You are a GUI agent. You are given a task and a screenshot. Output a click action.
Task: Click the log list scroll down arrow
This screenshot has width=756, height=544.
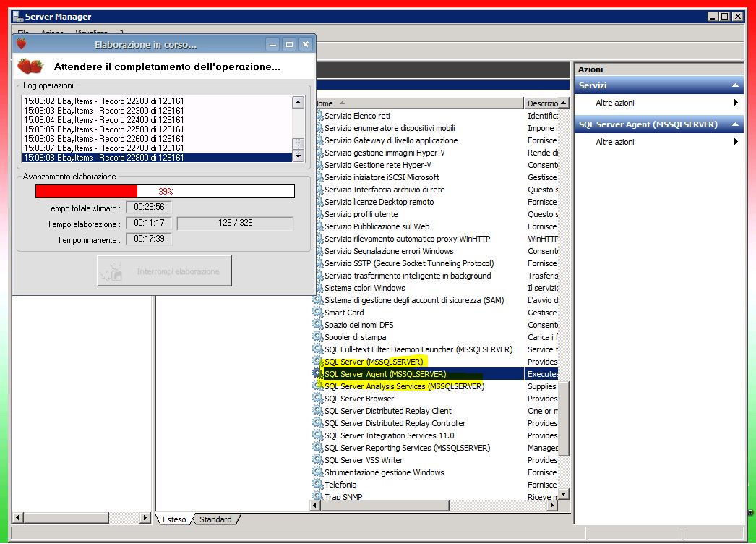tap(298, 156)
